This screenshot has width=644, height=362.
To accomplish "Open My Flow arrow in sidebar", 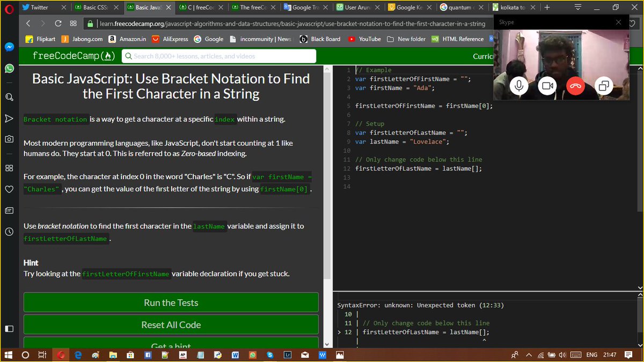I will (x=9, y=118).
